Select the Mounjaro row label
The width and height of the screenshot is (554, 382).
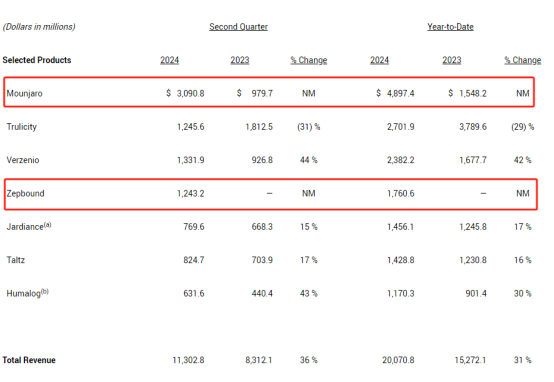24,93
